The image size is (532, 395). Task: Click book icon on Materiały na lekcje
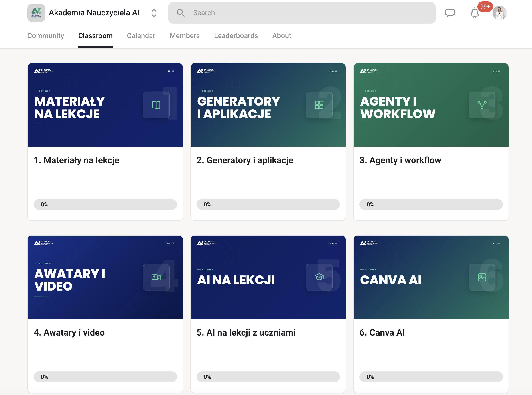156,105
